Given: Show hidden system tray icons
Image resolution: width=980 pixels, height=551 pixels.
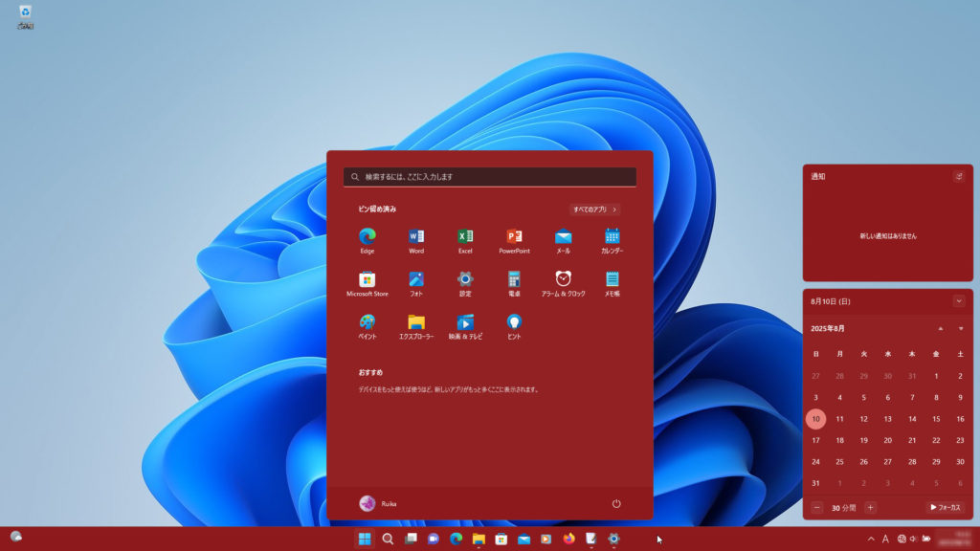Looking at the screenshot, I should [x=871, y=539].
